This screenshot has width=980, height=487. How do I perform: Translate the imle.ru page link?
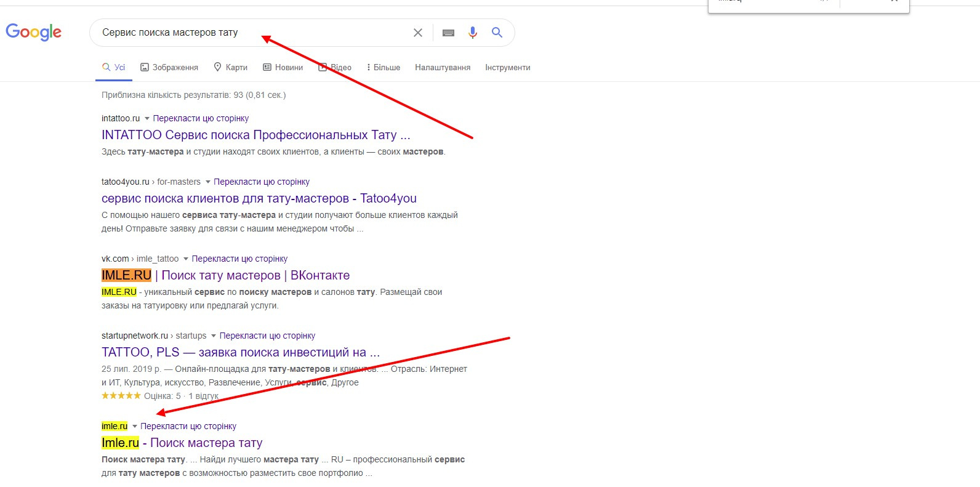(x=188, y=426)
